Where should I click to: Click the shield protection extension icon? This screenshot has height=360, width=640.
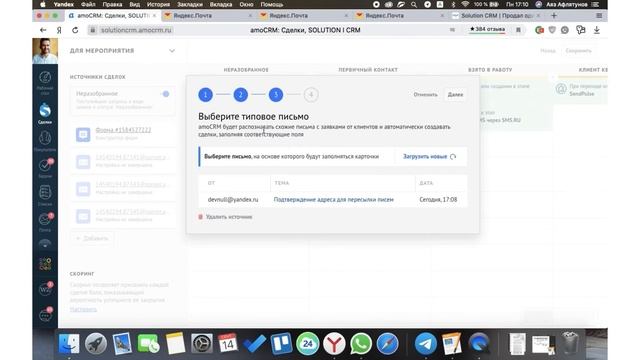(552, 30)
